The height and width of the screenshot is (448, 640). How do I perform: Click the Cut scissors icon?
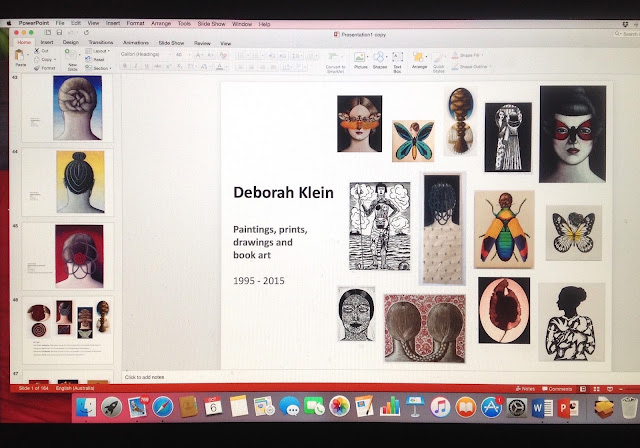click(x=37, y=51)
